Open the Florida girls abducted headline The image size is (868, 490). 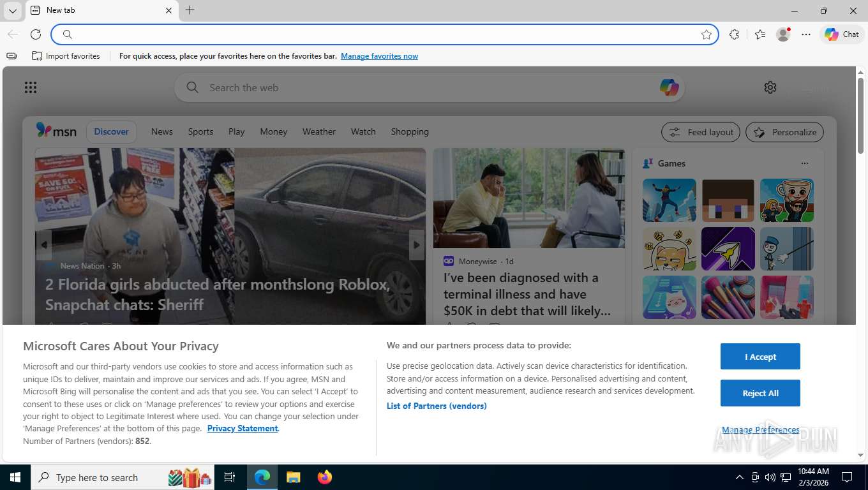pyautogui.click(x=218, y=294)
